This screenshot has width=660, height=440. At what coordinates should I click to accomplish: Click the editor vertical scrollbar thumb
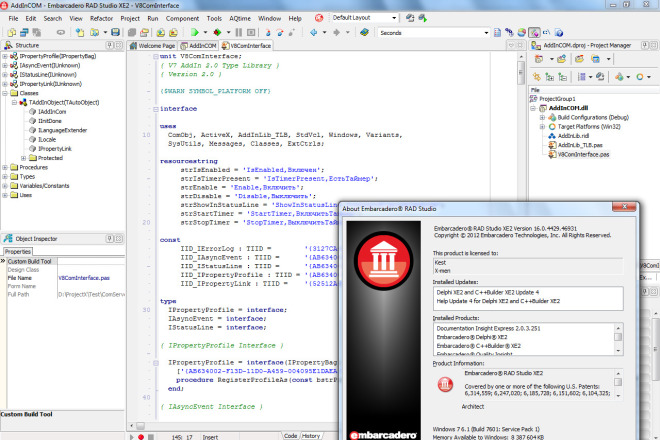521,73
